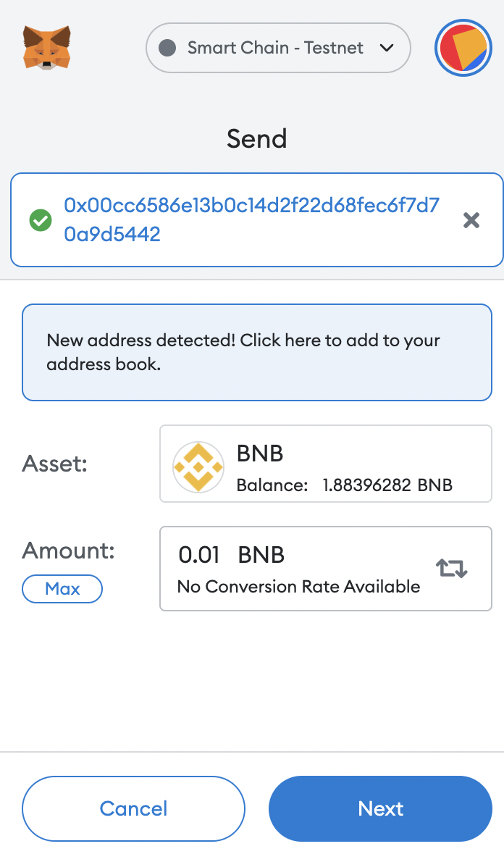This screenshot has width=504, height=862.
Task: Click the No Conversion Rate Available text
Action: [x=298, y=587]
